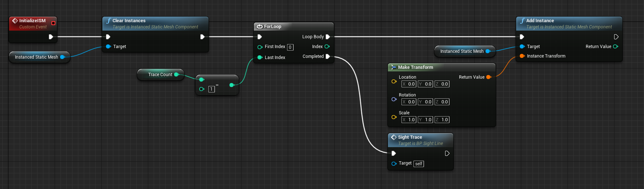The height and width of the screenshot is (189, 644).
Task: Click the InitializeISM event output exec pin
Action: coord(51,37)
